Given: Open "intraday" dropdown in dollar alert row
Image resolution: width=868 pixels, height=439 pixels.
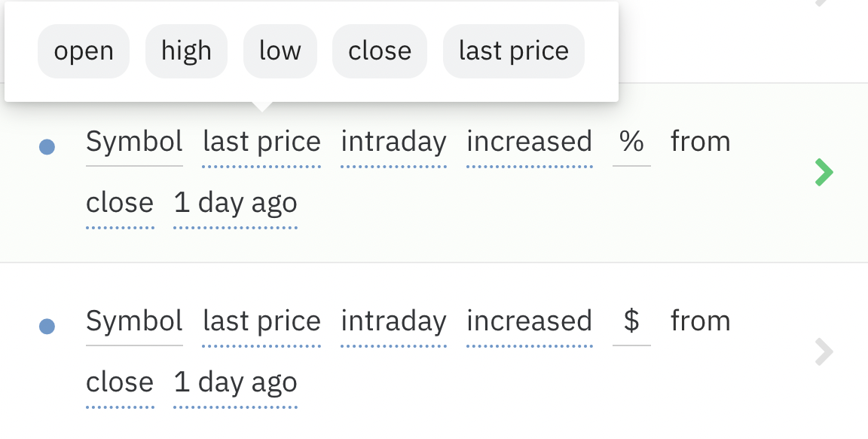Looking at the screenshot, I should click(x=393, y=321).
